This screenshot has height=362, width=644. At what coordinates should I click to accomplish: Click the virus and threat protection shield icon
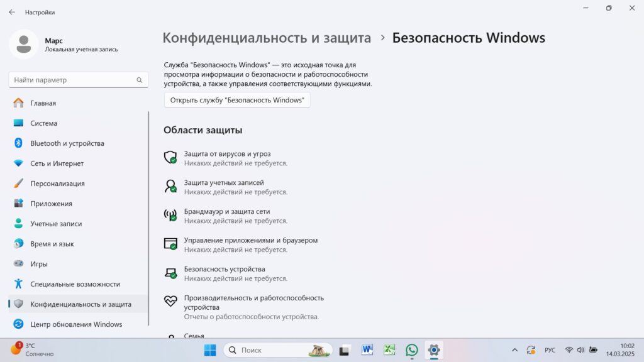170,158
